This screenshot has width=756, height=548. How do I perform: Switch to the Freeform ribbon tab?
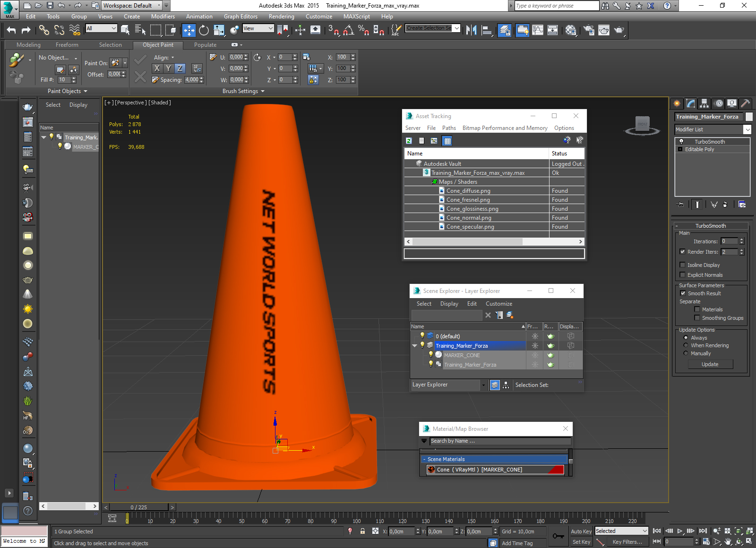coord(67,45)
